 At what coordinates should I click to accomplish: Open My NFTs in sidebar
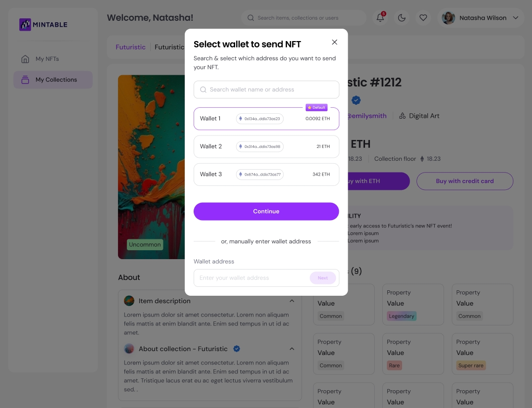click(47, 59)
